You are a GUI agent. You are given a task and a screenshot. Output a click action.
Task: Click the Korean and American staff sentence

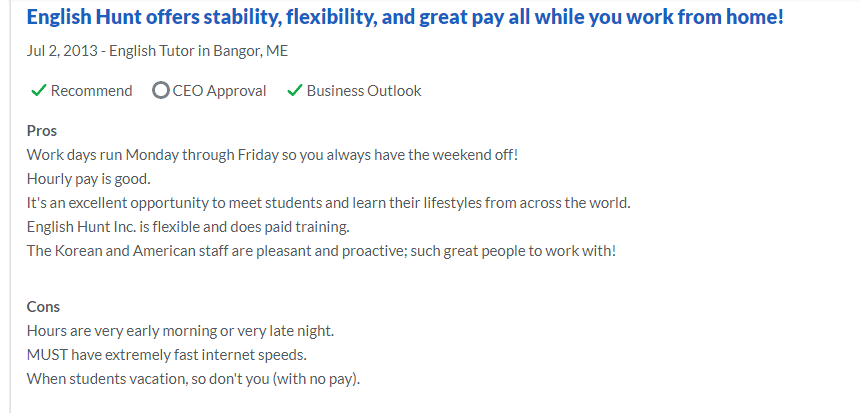[x=321, y=250]
